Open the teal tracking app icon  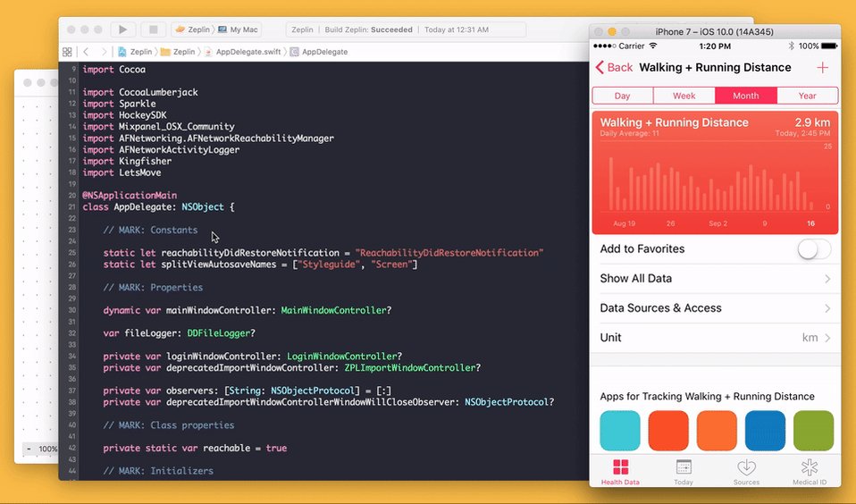[619, 431]
